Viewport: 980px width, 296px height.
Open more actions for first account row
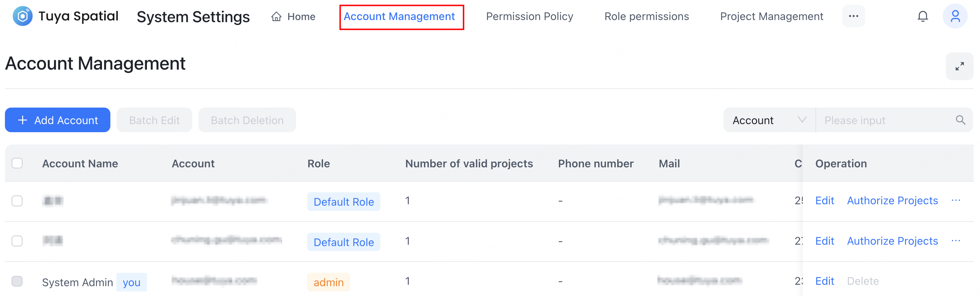pyautogui.click(x=956, y=200)
